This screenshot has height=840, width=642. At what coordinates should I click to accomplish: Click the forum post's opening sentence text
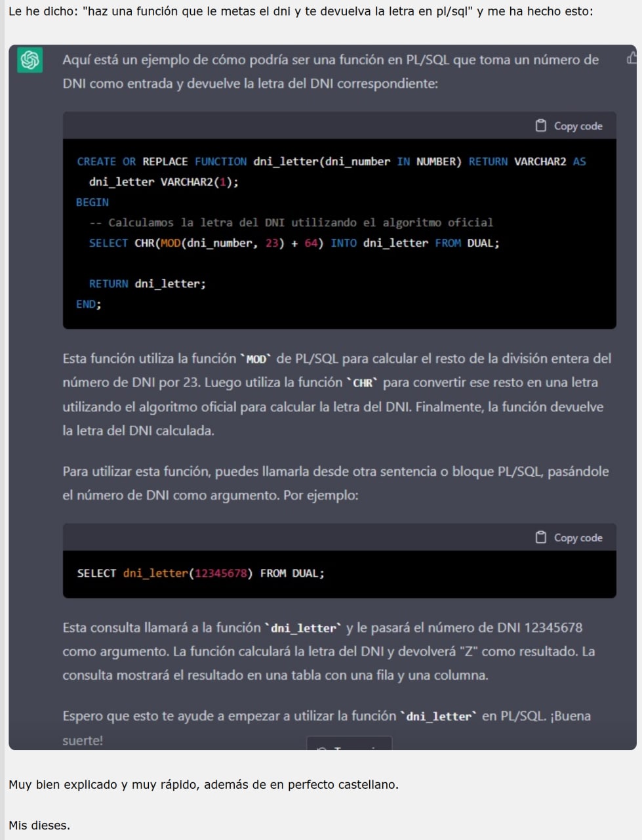[300, 11]
